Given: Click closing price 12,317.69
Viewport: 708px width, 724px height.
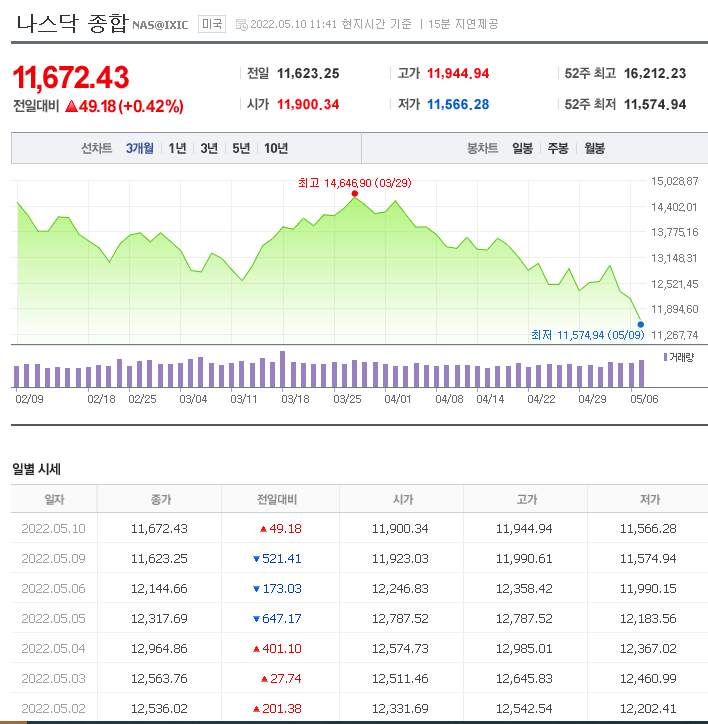Looking at the screenshot, I should pos(159,618).
